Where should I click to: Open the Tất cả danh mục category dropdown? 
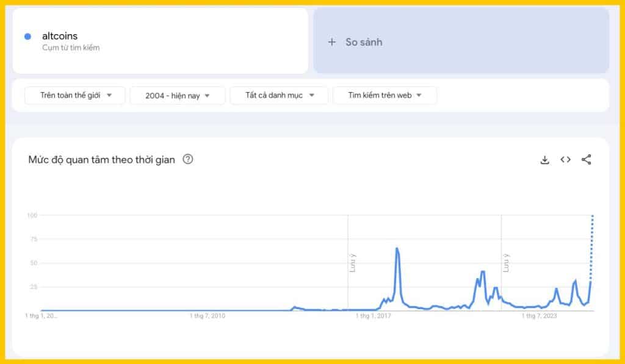[279, 95]
